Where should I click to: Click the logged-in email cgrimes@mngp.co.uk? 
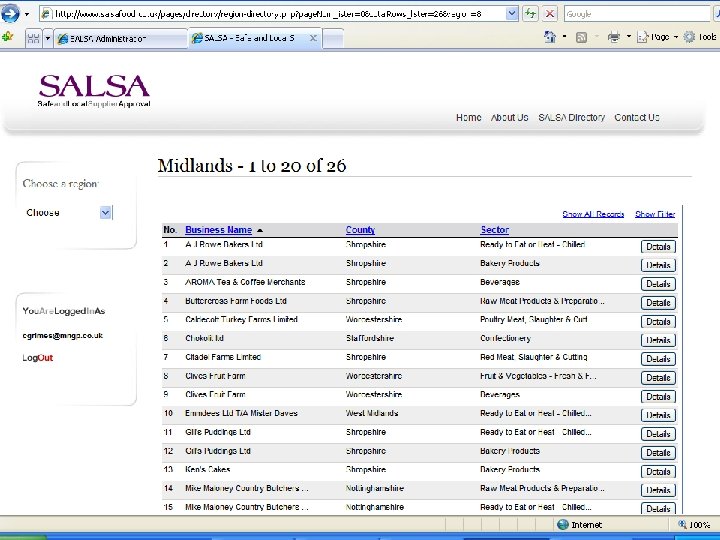(x=62, y=336)
